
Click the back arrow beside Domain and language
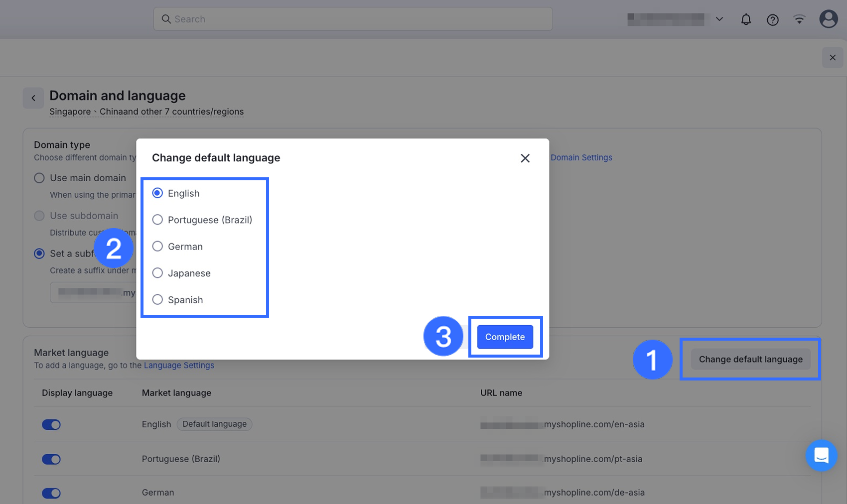pos(33,98)
